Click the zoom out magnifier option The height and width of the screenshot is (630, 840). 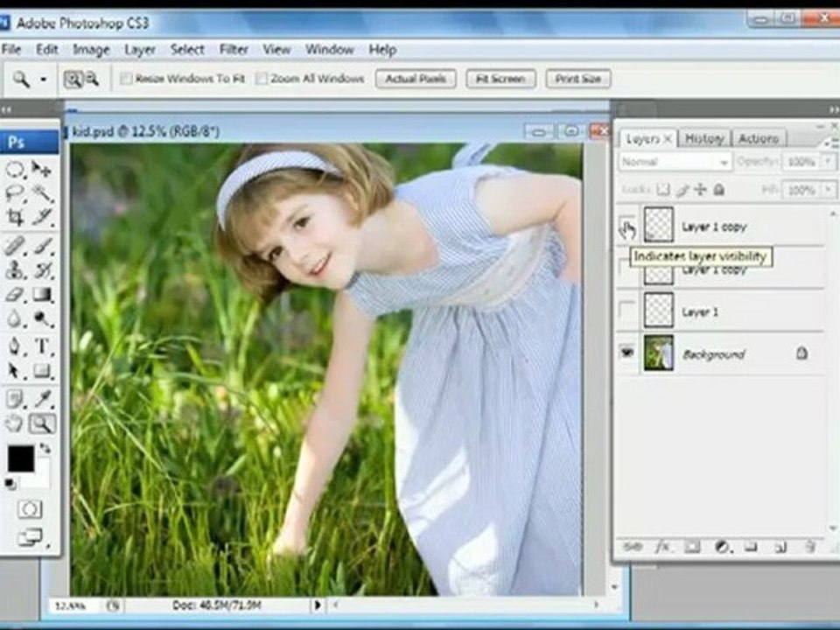point(92,79)
